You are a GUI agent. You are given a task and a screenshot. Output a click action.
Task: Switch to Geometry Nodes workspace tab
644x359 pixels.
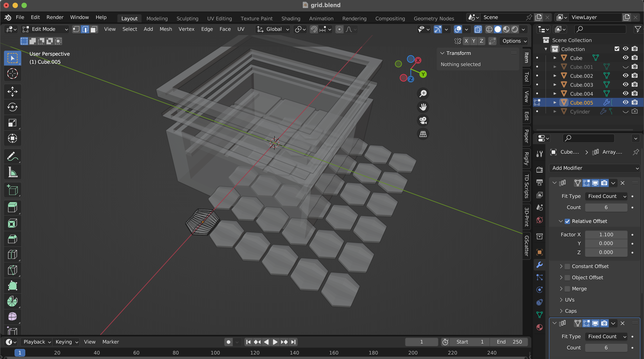coord(434,19)
